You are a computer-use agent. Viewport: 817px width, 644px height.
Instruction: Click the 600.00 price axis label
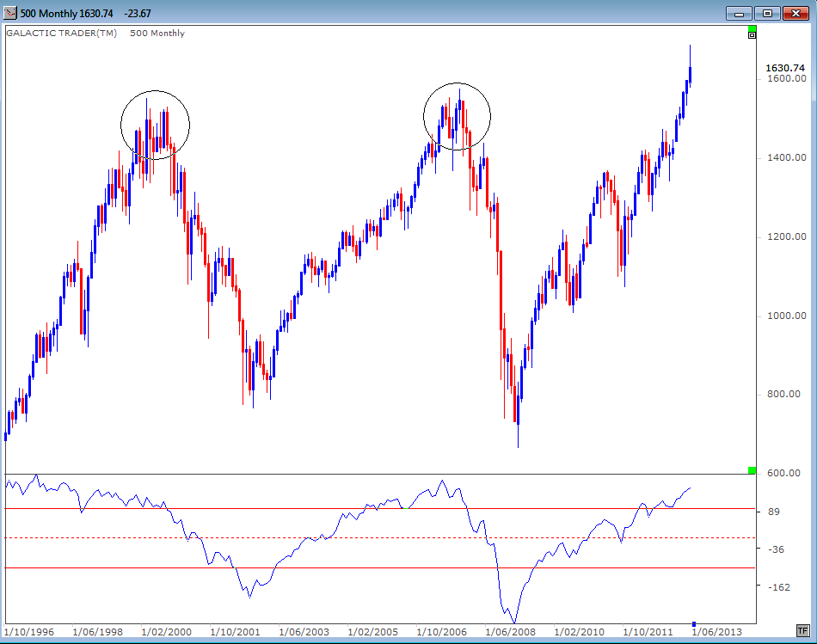tap(783, 473)
